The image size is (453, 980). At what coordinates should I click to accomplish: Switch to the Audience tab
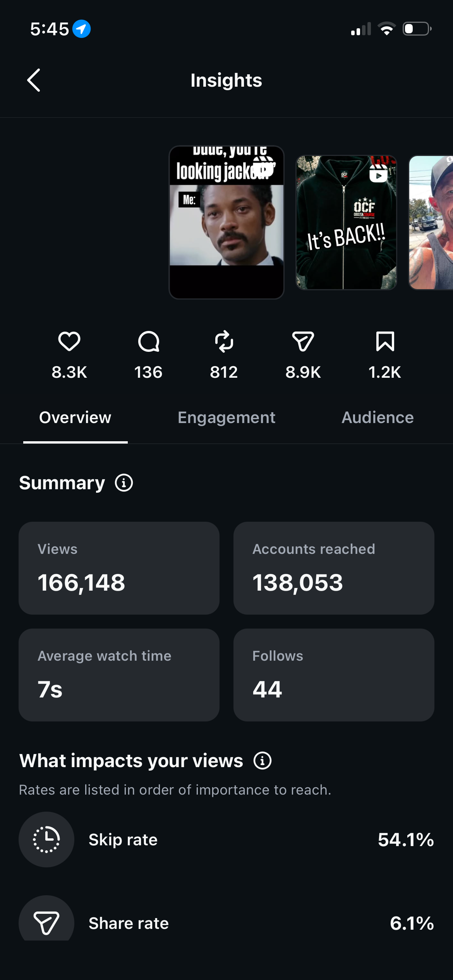coord(378,418)
